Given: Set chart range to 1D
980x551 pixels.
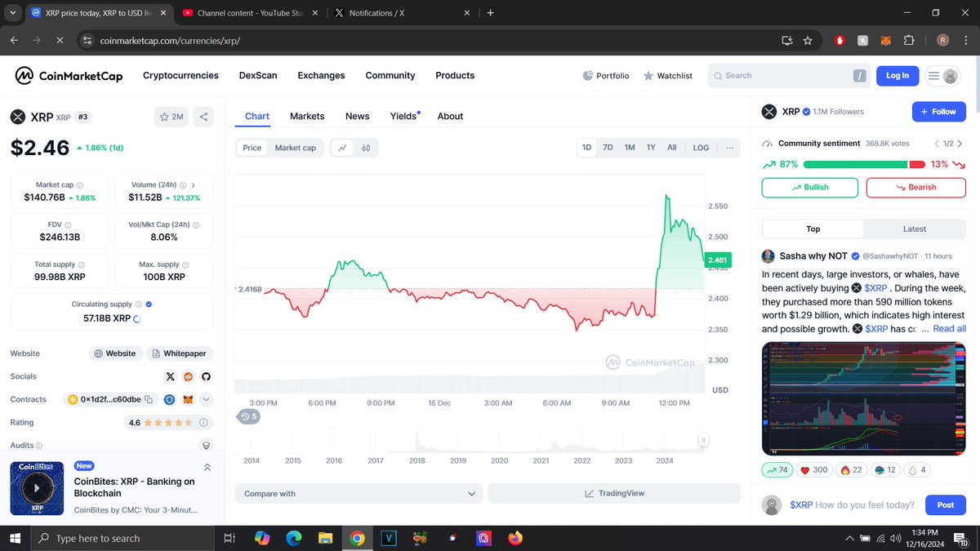Looking at the screenshot, I should click(586, 148).
